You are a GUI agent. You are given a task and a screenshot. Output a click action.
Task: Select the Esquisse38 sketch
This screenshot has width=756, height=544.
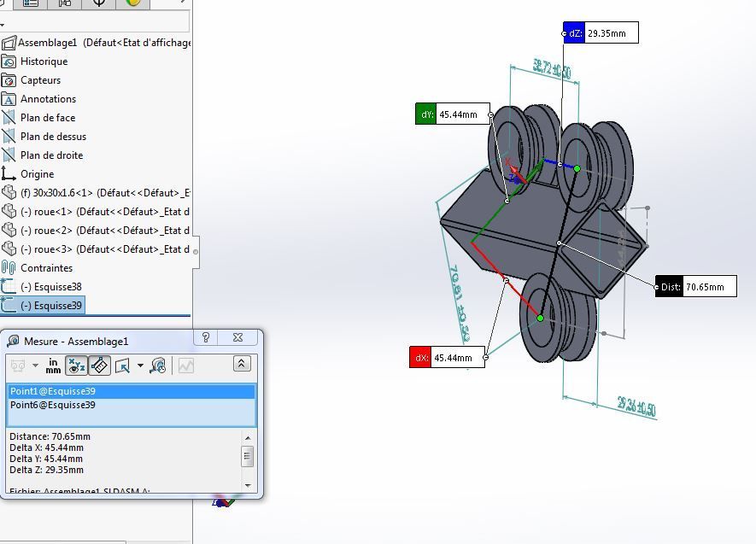[x=51, y=287]
